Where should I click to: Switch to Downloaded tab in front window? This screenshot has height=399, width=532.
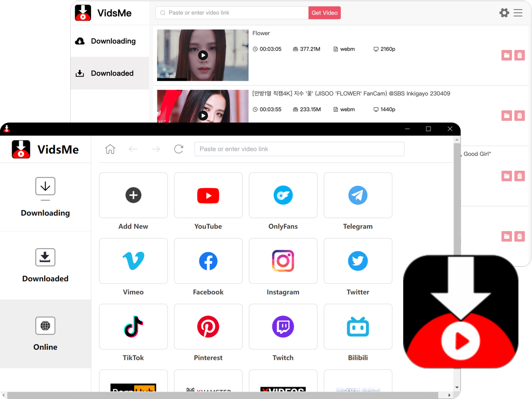point(45,266)
